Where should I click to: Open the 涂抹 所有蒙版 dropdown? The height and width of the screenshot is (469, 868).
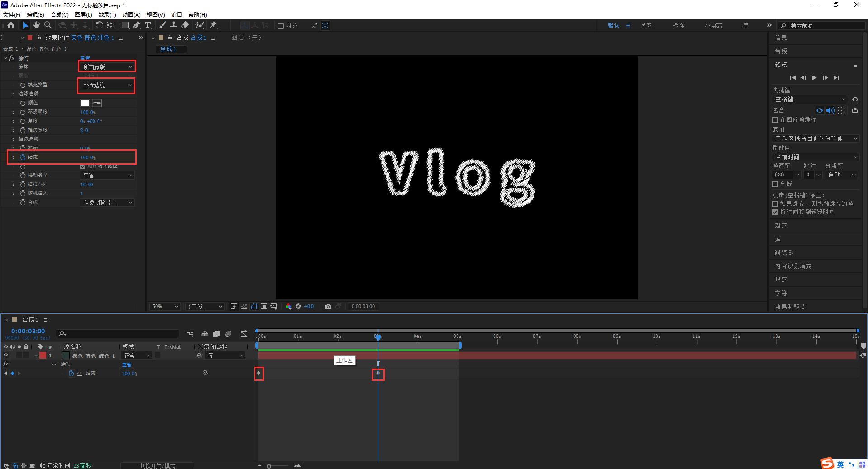pyautogui.click(x=107, y=67)
